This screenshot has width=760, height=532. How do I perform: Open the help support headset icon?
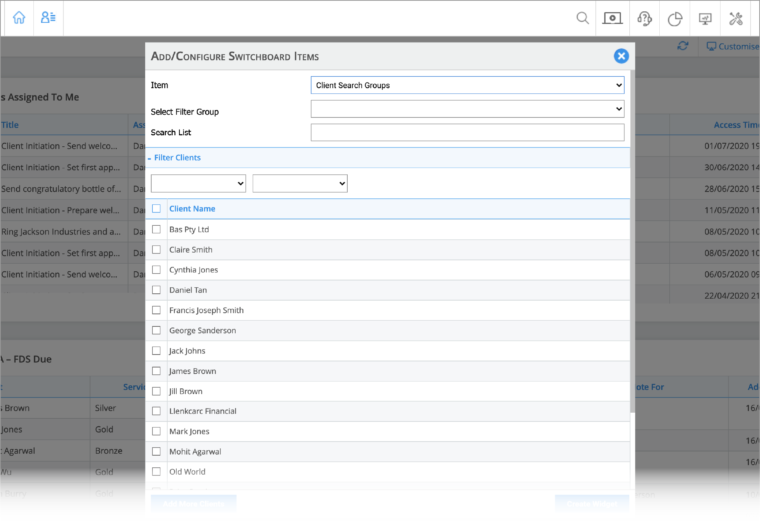pyautogui.click(x=645, y=18)
